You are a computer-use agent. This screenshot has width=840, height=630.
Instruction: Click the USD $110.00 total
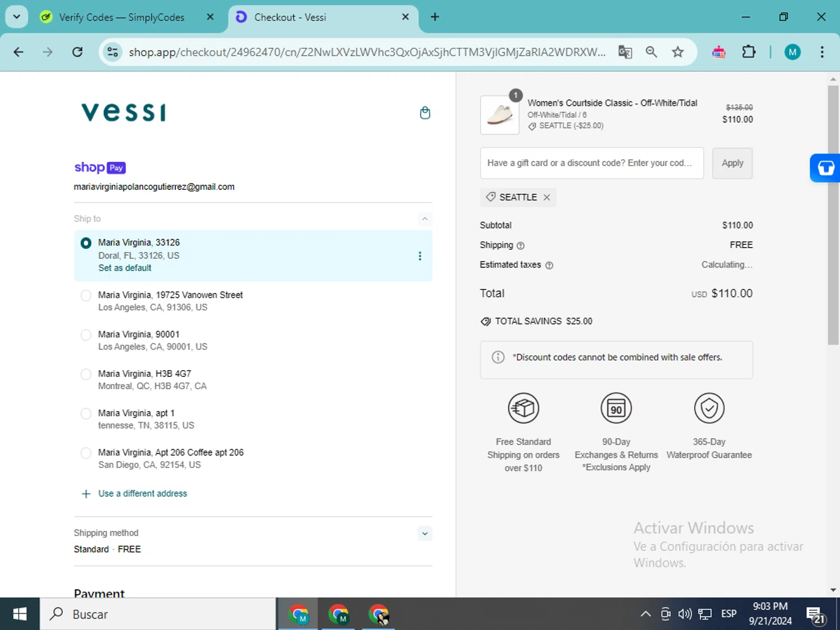[722, 293]
